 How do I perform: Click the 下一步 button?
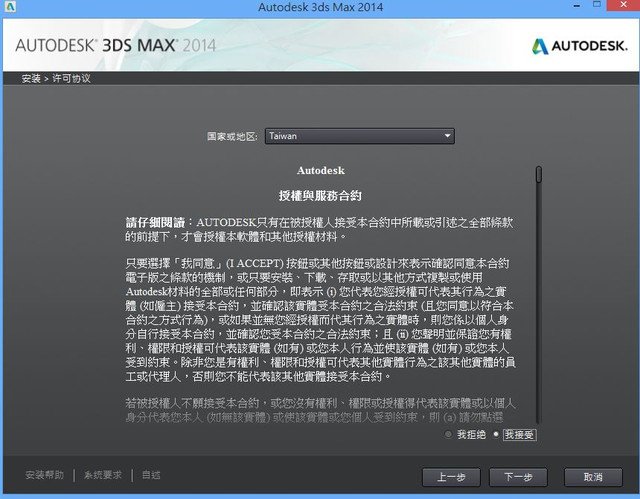pyautogui.click(x=518, y=477)
